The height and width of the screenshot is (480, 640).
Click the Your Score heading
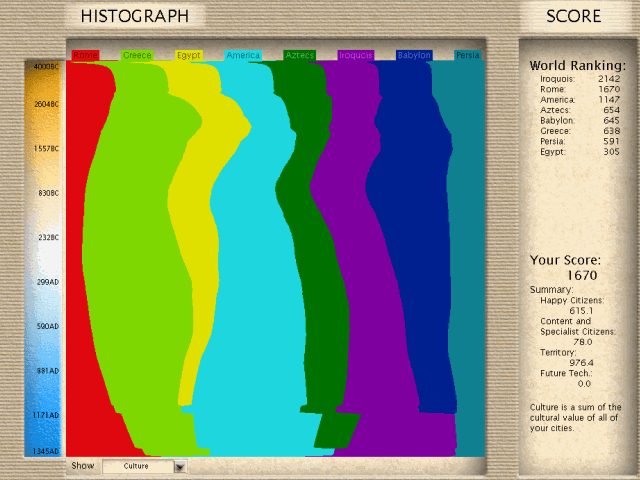[x=565, y=260]
